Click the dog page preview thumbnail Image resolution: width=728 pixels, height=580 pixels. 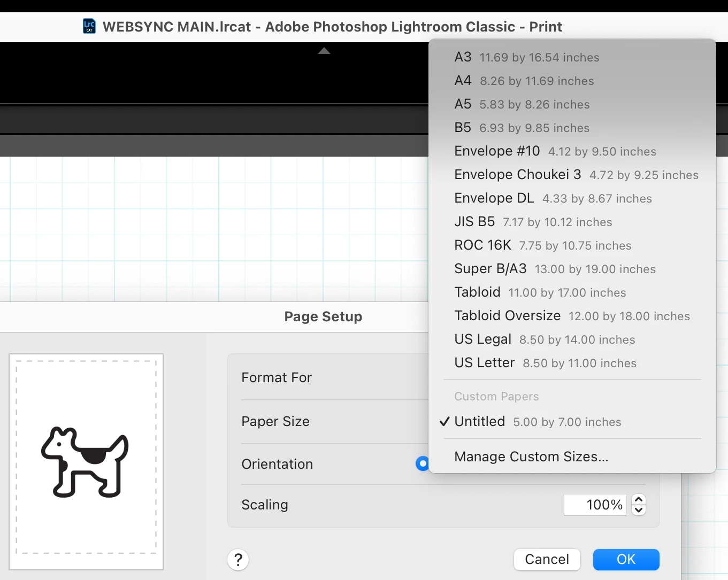point(86,462)
